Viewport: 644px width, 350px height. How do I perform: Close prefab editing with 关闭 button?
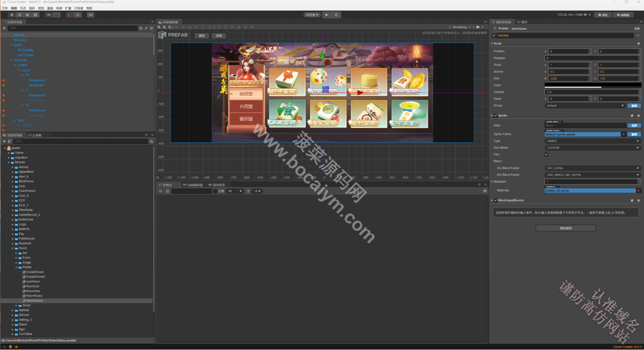(219, 36)
